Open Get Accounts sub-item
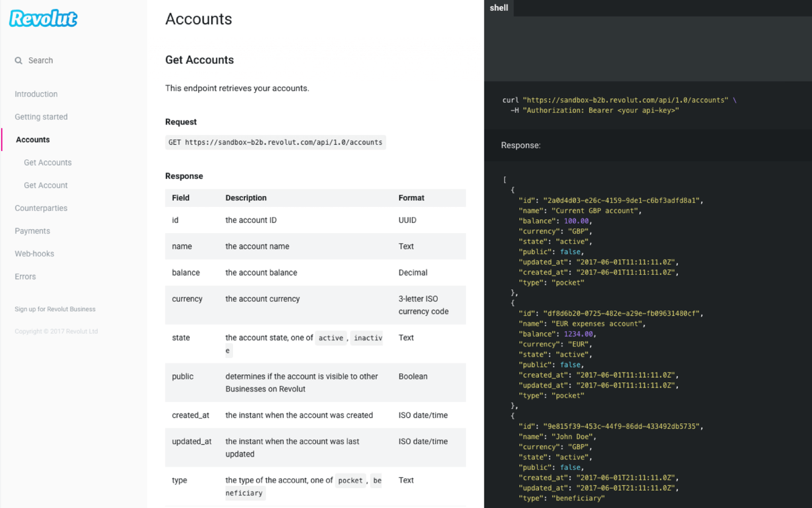This screenshot has width=812, height=508. coord(47,163)
